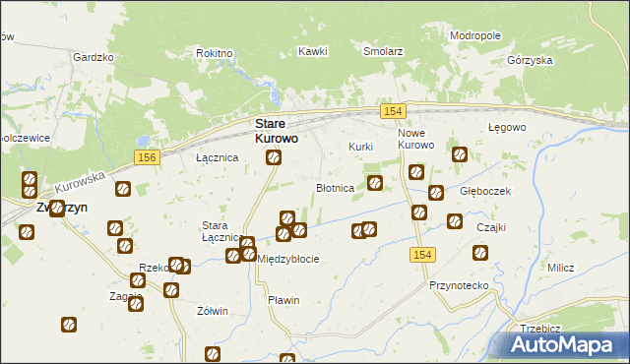Click the rightmost marker in the three-marker cluster east of Stara Łącznica
Viewport: 630px width, 364px height.
(299, 230)
